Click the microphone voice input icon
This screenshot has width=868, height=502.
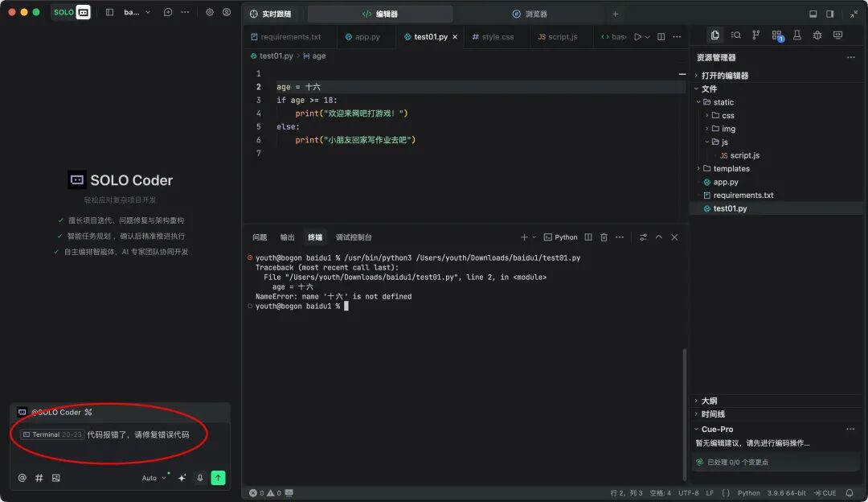pos(200,478)
